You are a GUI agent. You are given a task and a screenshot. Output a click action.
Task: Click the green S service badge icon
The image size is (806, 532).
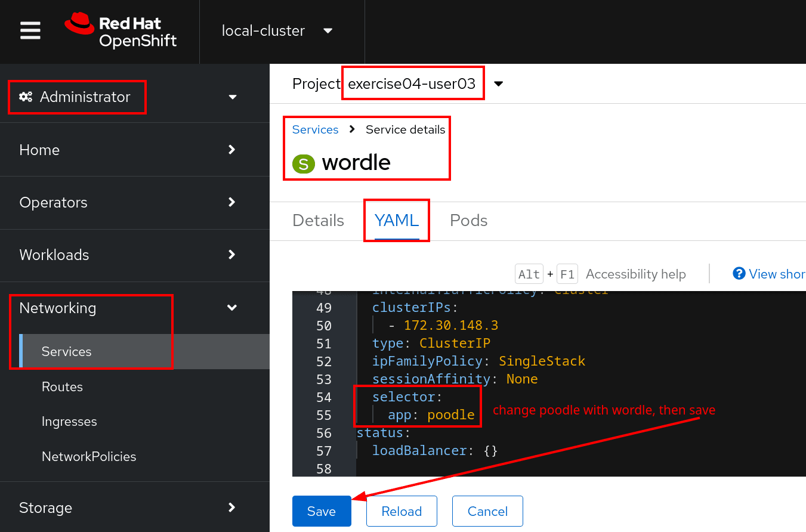click(x=303, y=163)
